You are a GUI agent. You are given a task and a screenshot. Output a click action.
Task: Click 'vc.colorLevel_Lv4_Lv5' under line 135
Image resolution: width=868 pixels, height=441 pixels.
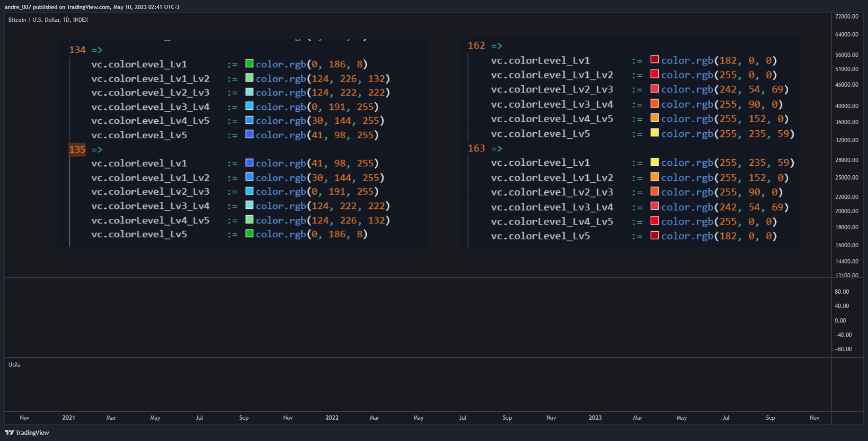(151, 221)
